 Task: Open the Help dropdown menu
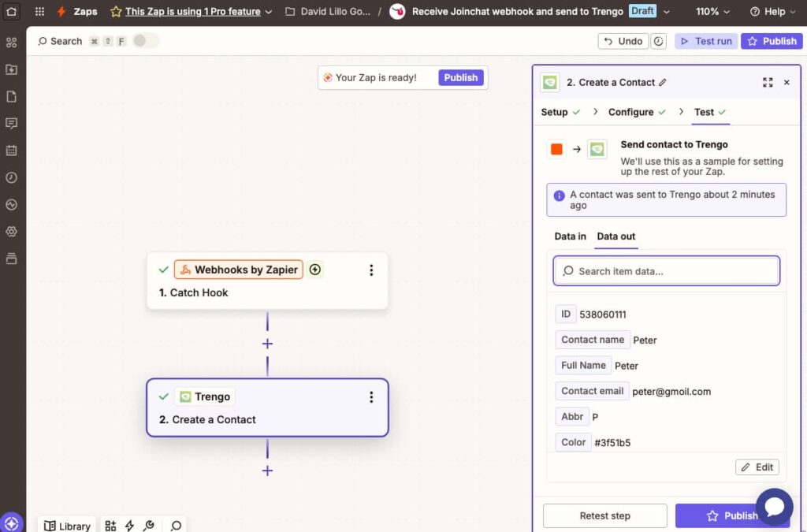click(x=772, y=11)
